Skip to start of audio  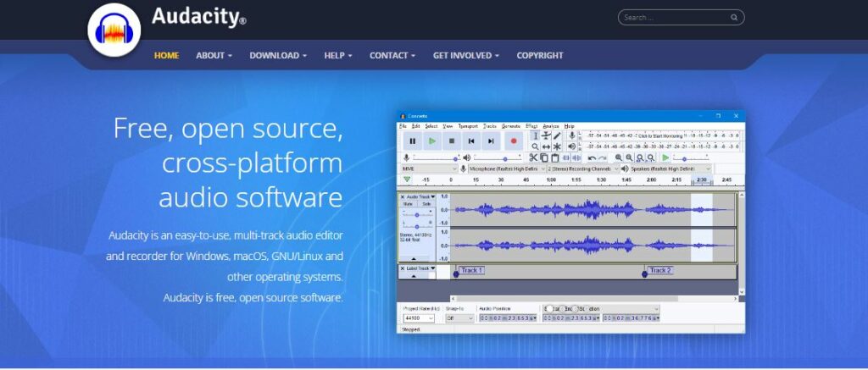click(471, 141)
